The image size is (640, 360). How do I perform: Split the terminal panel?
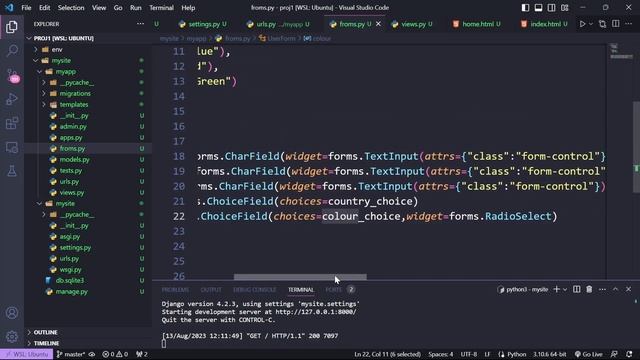[576, 289]
